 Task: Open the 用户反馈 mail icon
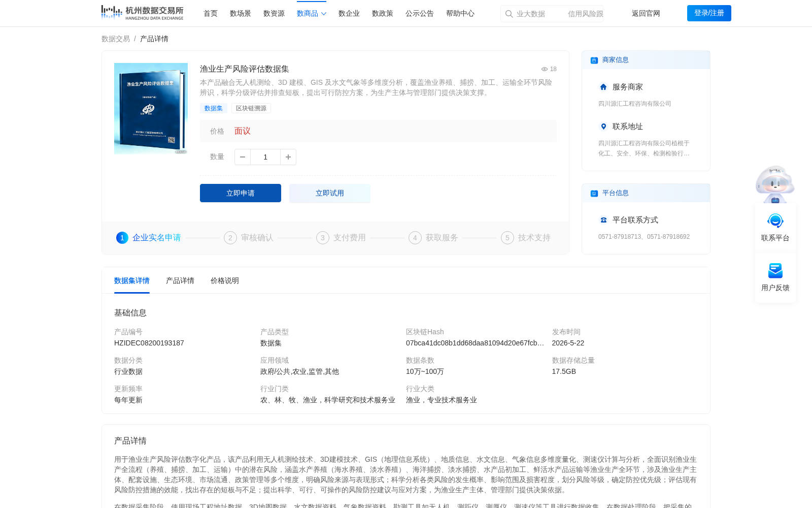tap(775, 271)
